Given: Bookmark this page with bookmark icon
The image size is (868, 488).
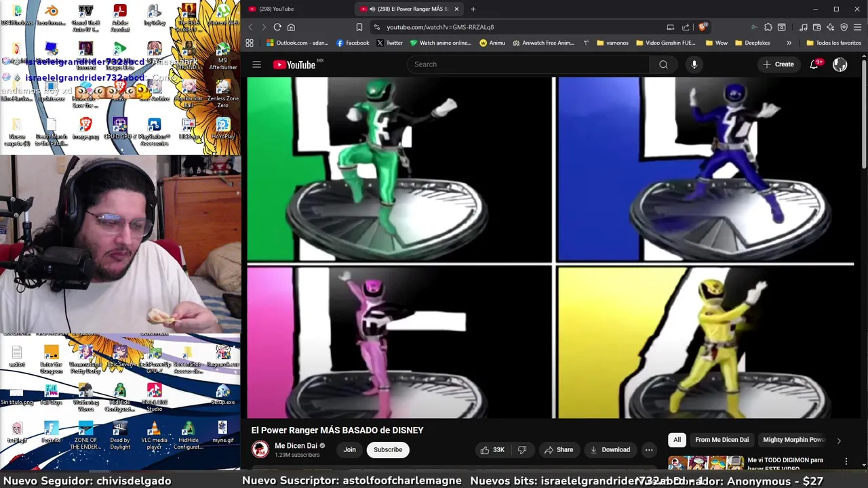Looking at the screenshot, I should coord(359,27).
